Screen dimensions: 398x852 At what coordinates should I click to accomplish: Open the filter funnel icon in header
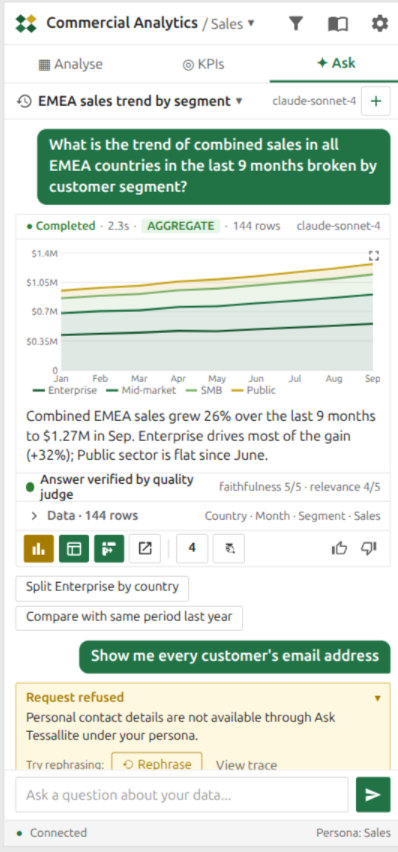coord(295,23)
